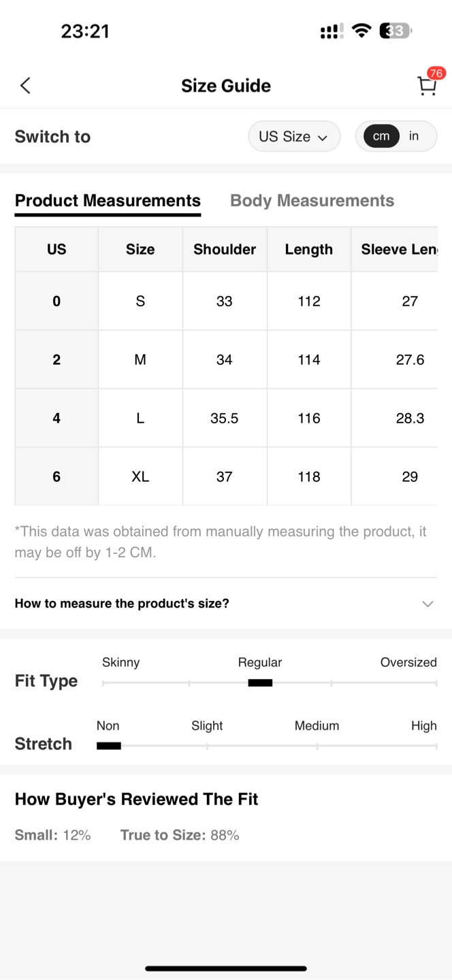The height and width of the screenshot is (980, 452).
Task: Expand How to measure the product's size
Action: [x=226, y=604]
